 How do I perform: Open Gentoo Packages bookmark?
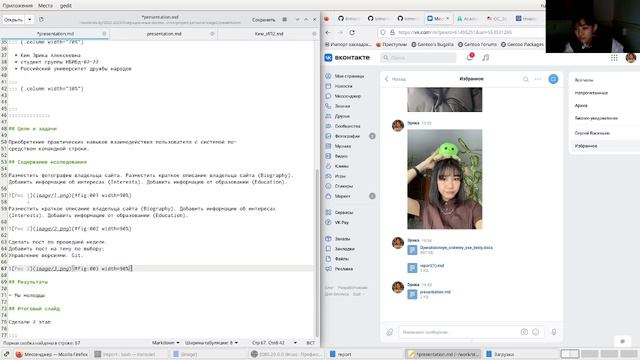[x=522, y=44]
